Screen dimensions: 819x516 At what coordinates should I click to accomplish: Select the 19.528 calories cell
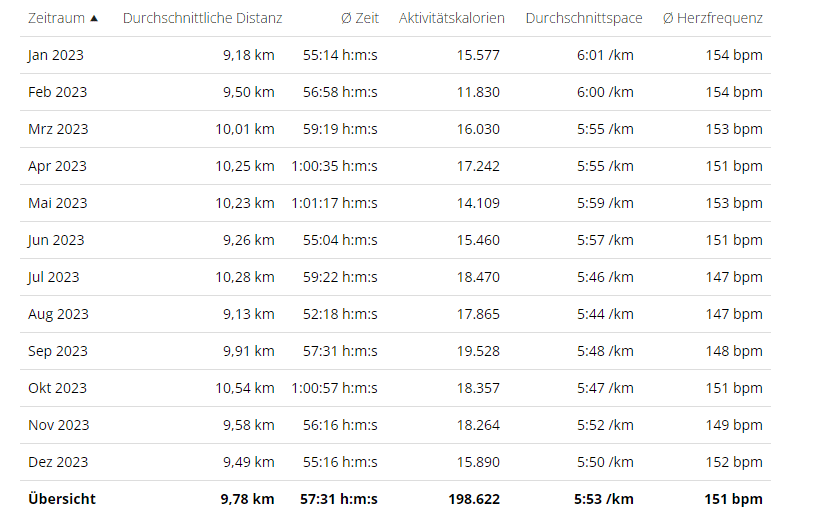pos(477,351)
